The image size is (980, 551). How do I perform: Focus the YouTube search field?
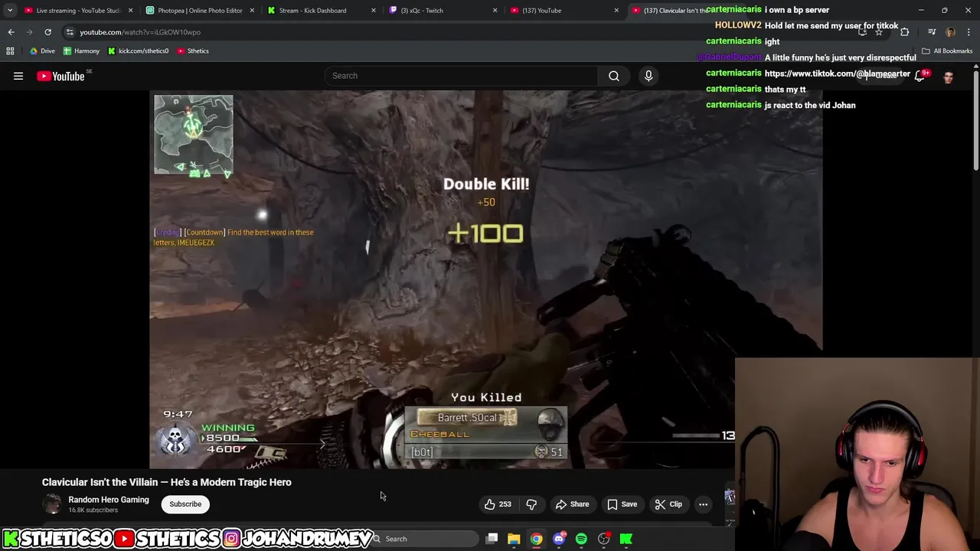(461, 76)
